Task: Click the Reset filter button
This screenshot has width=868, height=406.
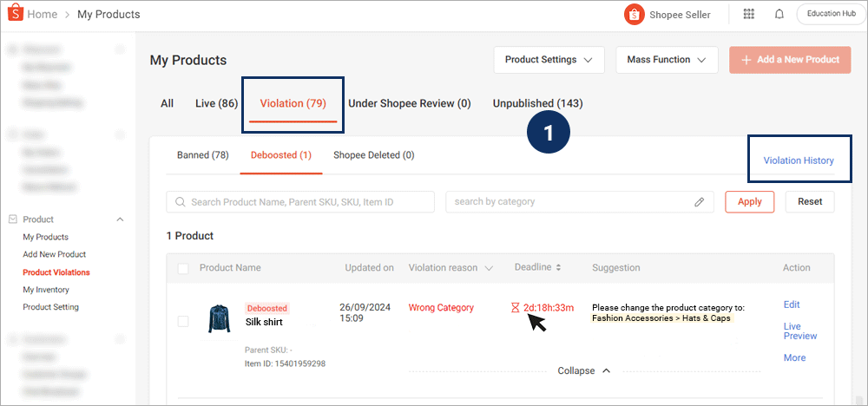Action: tap(810, 202)
